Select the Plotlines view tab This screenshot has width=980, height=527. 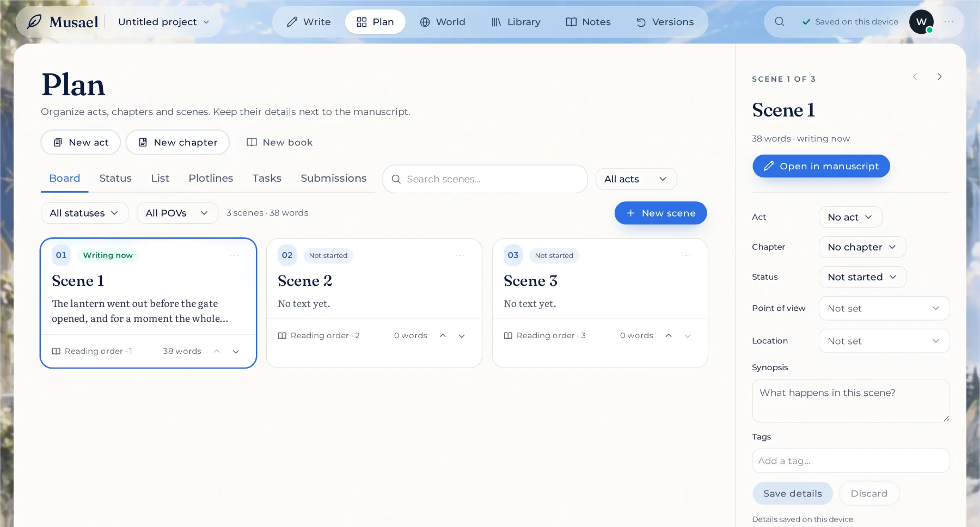[211, 179]
